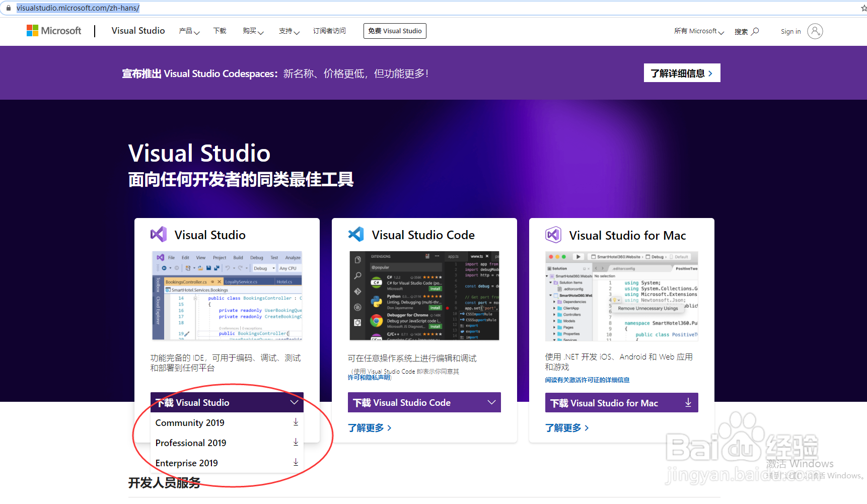Select Enterprise 2019 download option
Screen dimensions: 867x504
click(227, 463)
